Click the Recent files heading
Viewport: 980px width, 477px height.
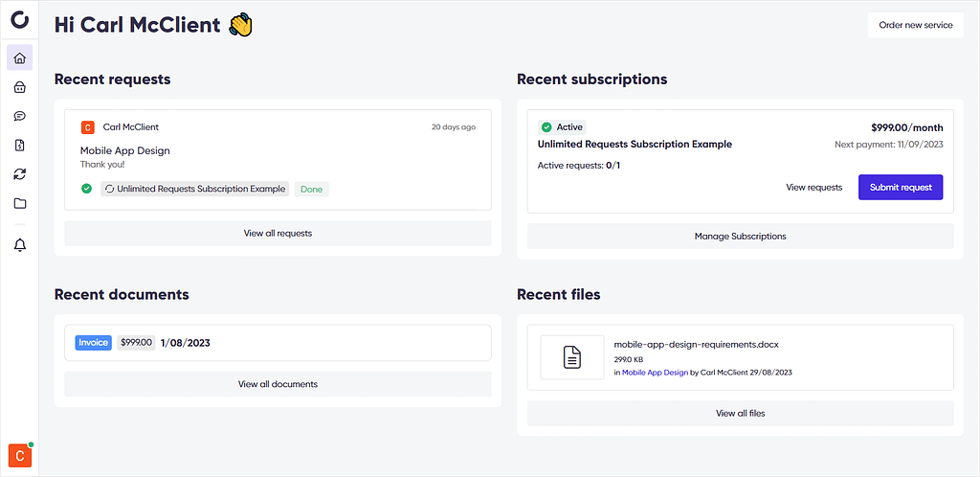(559, 294)
